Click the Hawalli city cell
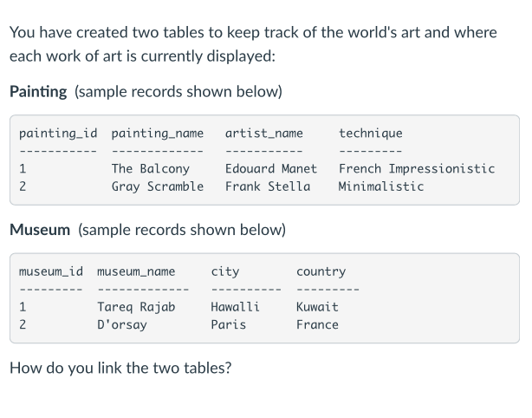Screen dimensions: 532x418 [235, 307]
